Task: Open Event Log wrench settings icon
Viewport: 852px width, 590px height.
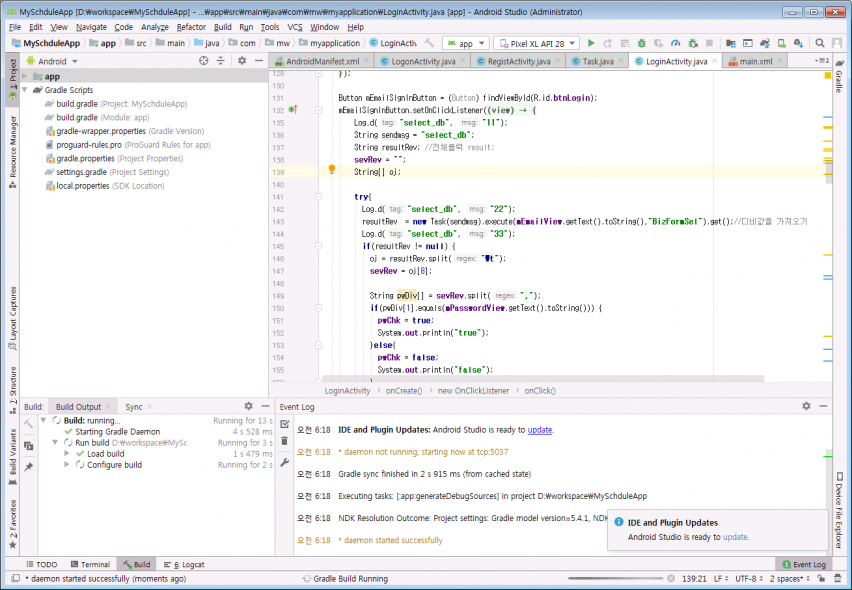Action: point(284,462)
